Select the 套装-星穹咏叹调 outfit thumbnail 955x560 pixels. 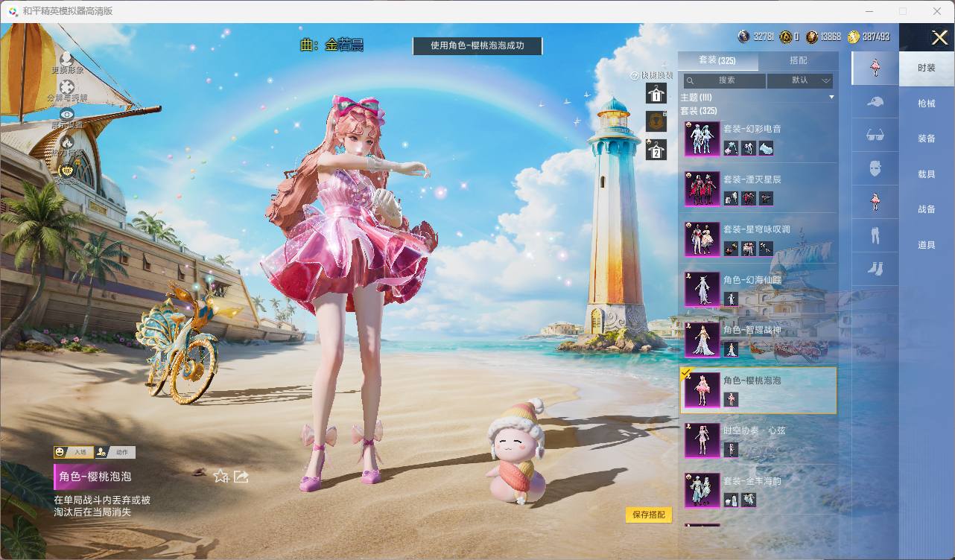pyautogui.click(x=702, y=239)
